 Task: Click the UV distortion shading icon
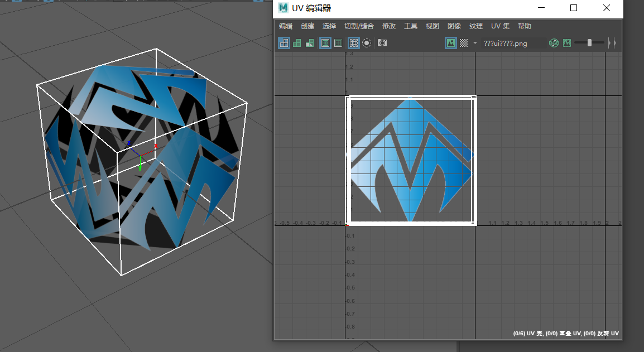coord(310,43)
